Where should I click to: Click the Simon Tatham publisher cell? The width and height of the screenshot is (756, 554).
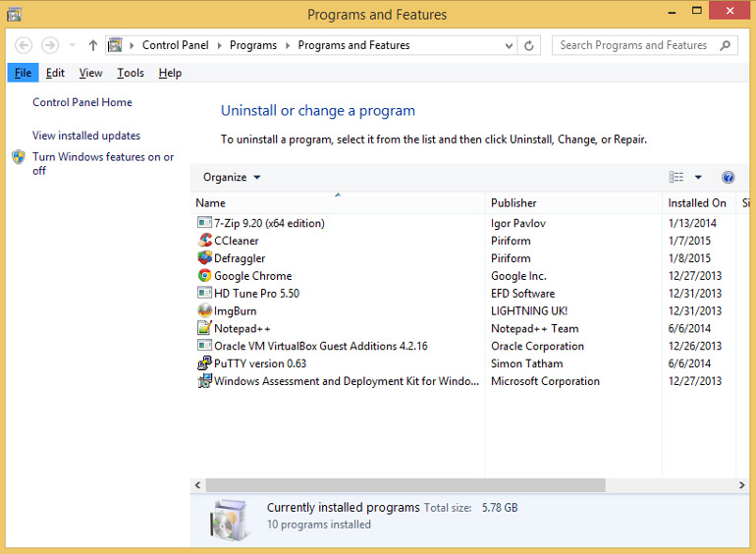[526, 363]
